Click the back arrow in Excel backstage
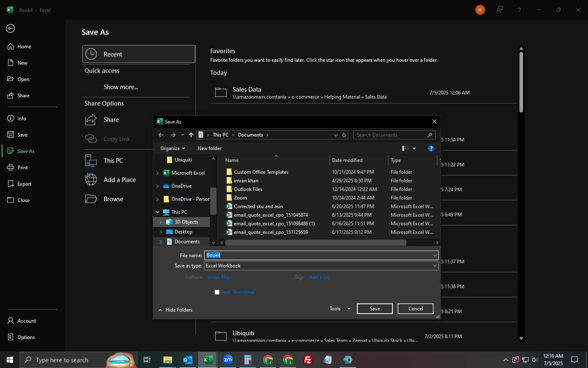Screen dimensions: 588x368 (11, 28)
